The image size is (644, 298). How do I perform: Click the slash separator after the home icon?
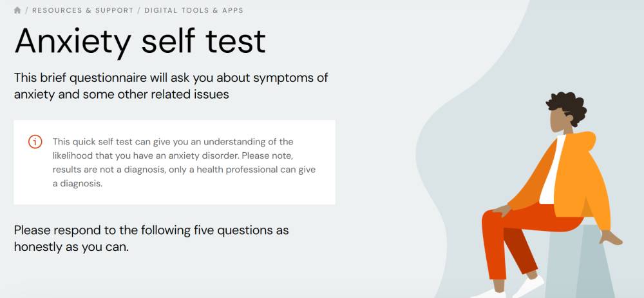coord(26,10)
